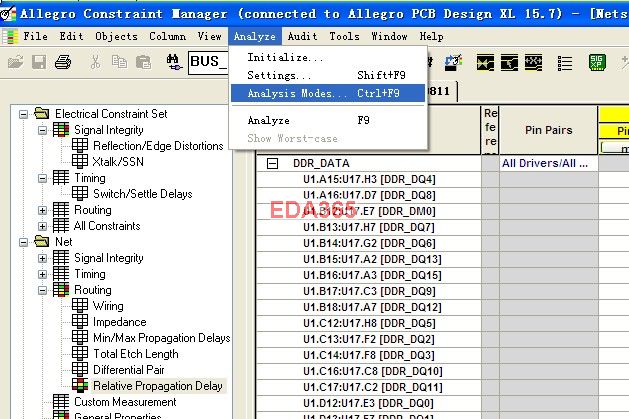Open the Edit menu
This screenshot has height=419, width=629.
71,36
